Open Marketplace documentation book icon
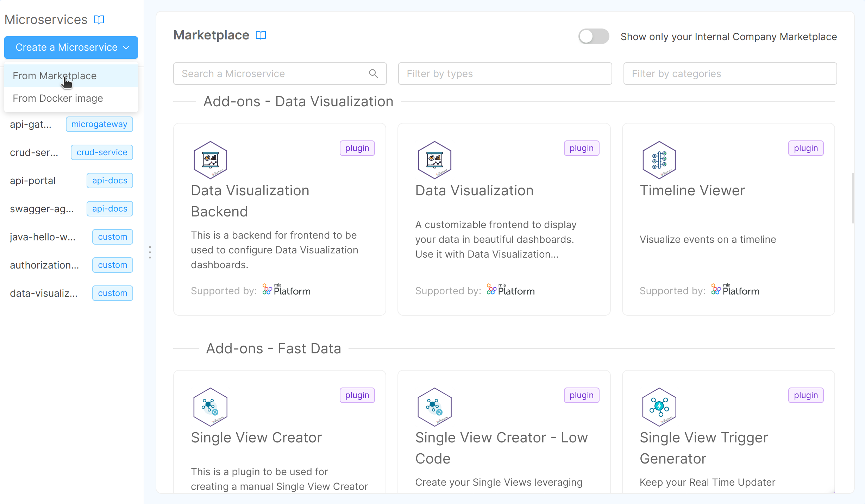The height and width of the screenshot is (504, 865). coord(261,35)
